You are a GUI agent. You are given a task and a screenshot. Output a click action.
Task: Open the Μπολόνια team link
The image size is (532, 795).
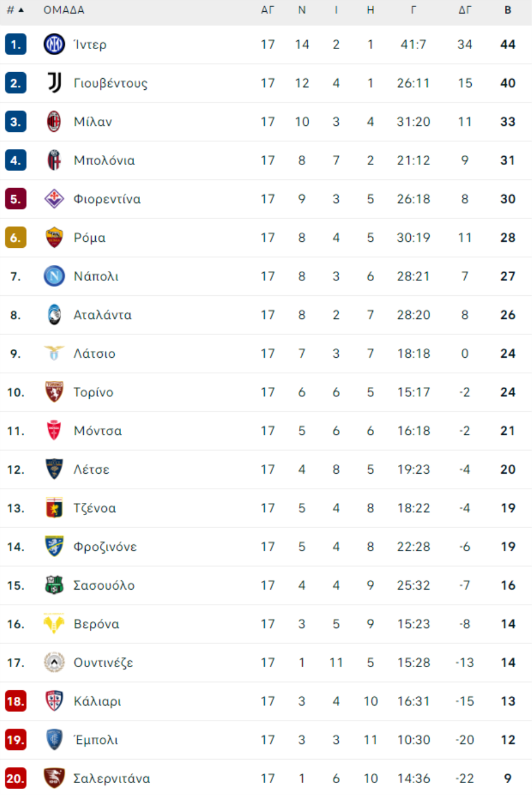[x=104, y=160]
